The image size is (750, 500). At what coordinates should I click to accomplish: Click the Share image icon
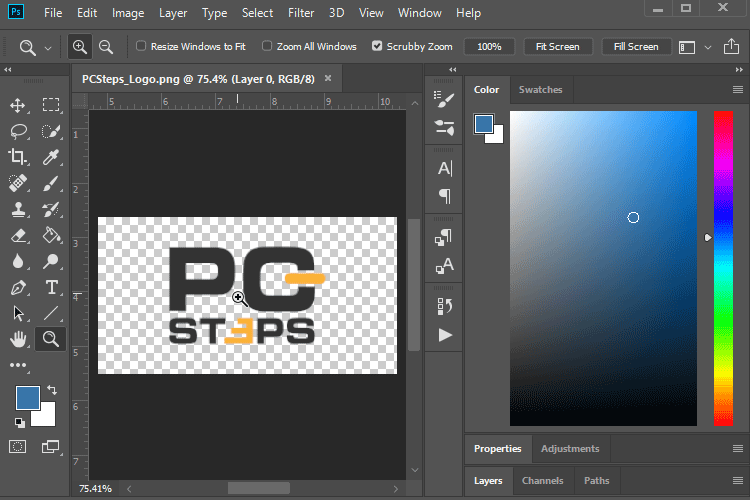pyautogui.click(x=731, y=46)
